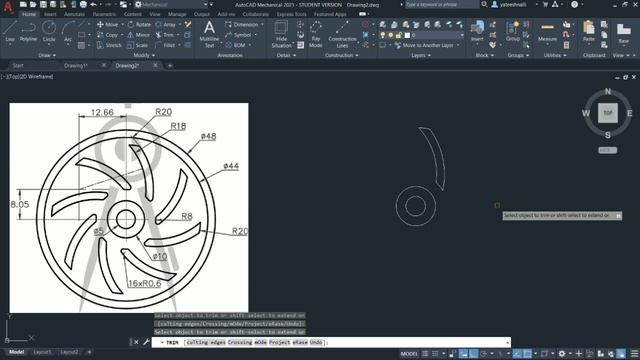The height and width of the screenshot is (360, 640).
Task: Expand the Layers panel
Action: pos(421,55)
